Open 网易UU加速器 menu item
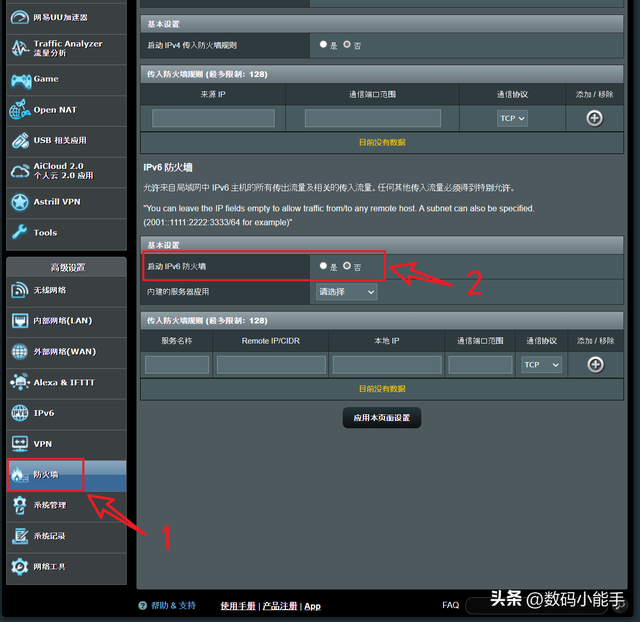The width and height of the screenshot is (640, 622). pyautogui.click(x=67, y=18)
